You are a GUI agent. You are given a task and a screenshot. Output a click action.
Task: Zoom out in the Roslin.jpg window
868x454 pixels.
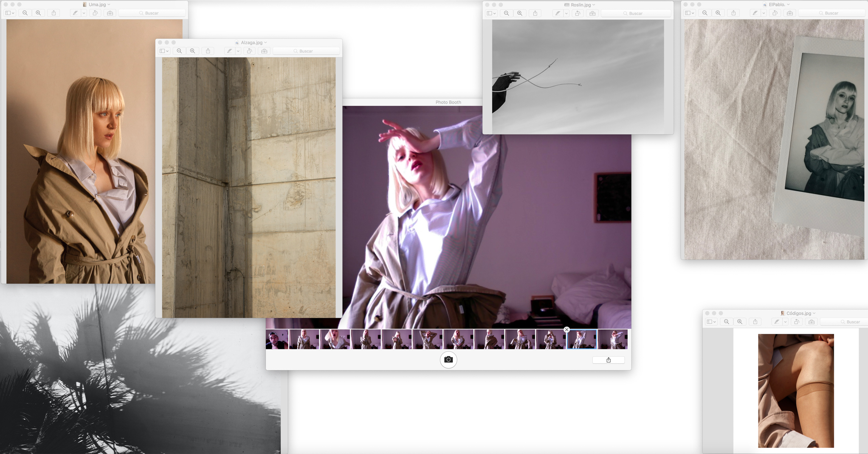(507, 13)
